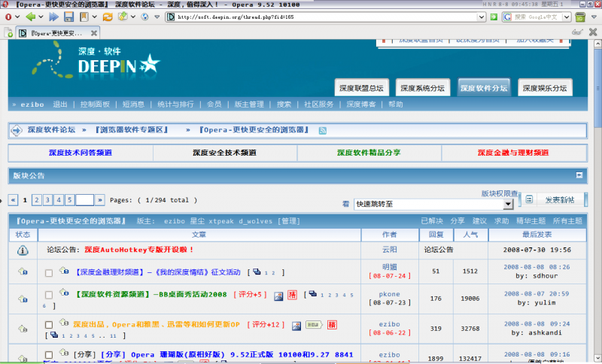
Task: Open the Opera menu icon
Action: (x=8, y=17)
